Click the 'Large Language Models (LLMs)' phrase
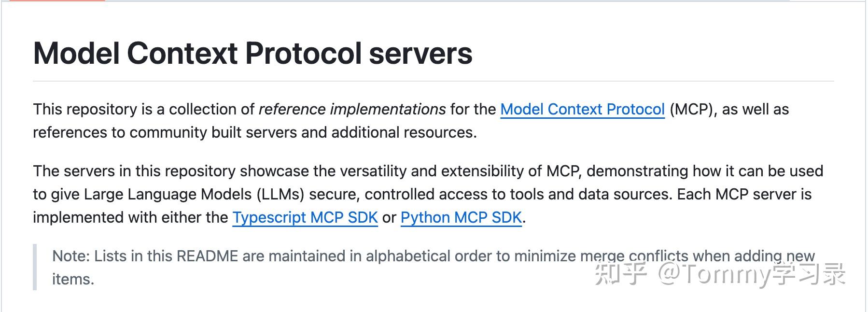 pyautogui.click(x=194, y=194)
